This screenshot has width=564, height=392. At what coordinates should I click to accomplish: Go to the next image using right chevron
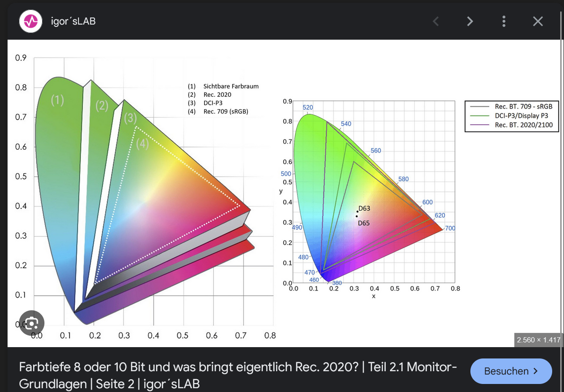pos(469,21)
